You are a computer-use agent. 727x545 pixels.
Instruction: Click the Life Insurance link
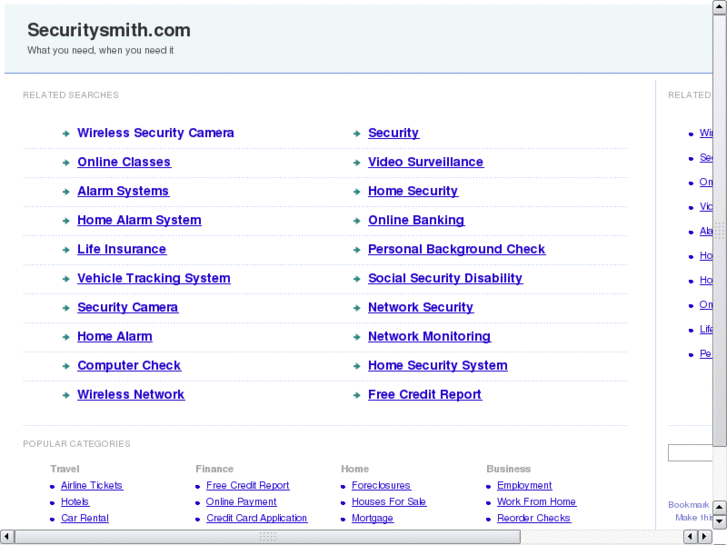click(121, 250)
